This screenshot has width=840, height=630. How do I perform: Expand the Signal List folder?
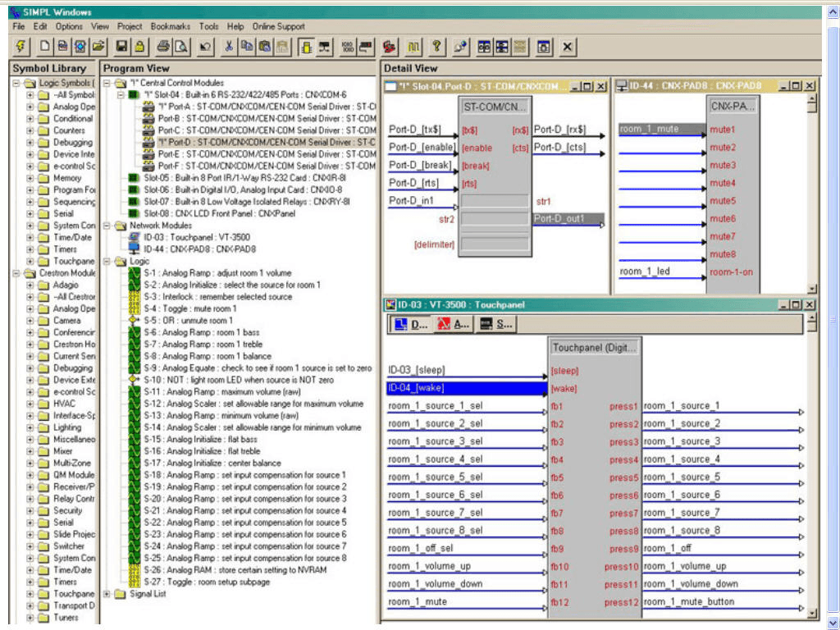107,594
